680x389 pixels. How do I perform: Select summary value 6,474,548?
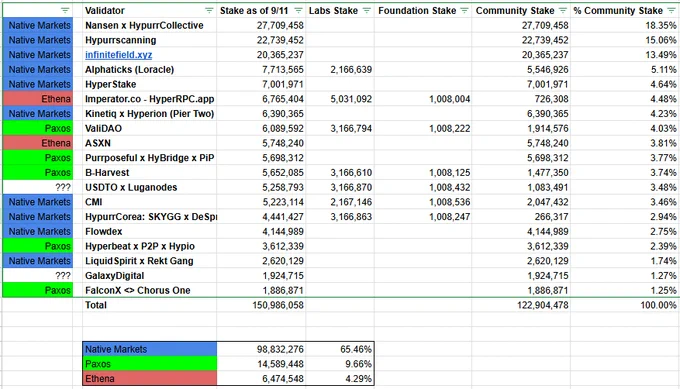point(262,379)
